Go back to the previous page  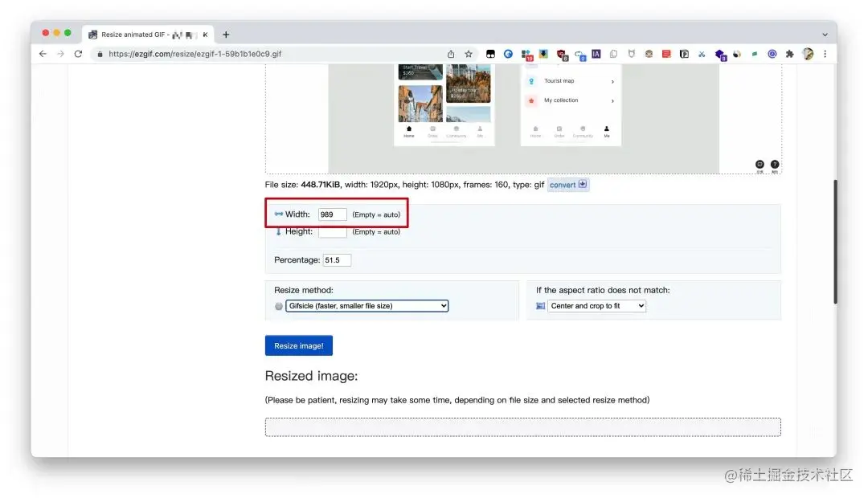tap(43, 54)
